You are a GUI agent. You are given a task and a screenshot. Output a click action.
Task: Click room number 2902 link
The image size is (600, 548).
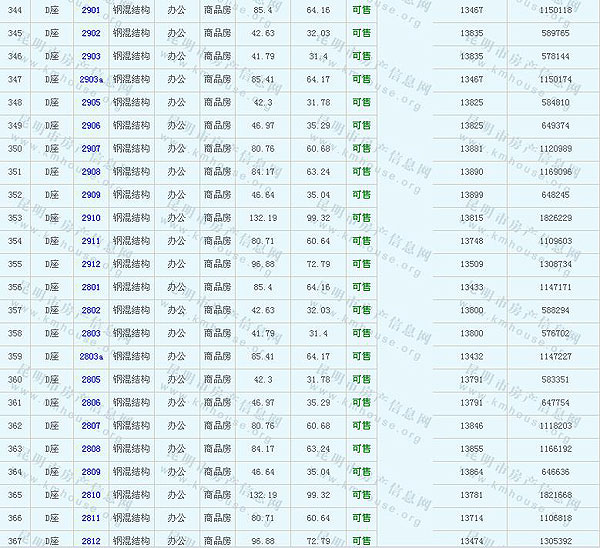91,33
